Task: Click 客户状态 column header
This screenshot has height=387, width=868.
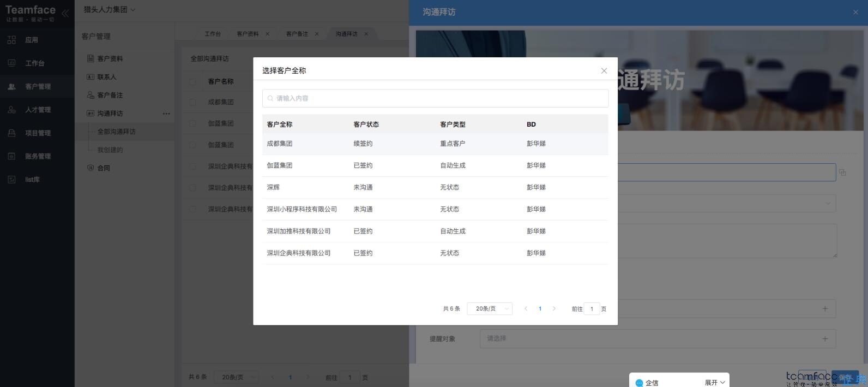Action: 366,124
